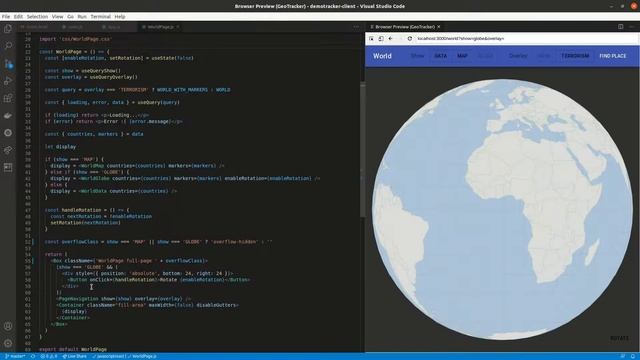Image resolution: width=640 pixels, height=360 pixels.
Task: Click the notifications bell in status bar
Action: pos(633,356)
